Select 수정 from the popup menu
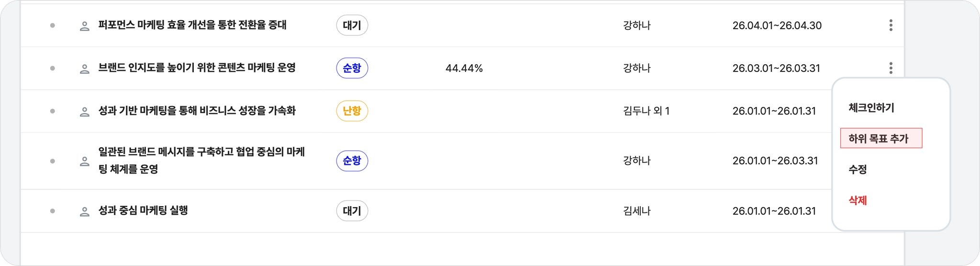Screen dimensions: 980x266 (857, 169)
